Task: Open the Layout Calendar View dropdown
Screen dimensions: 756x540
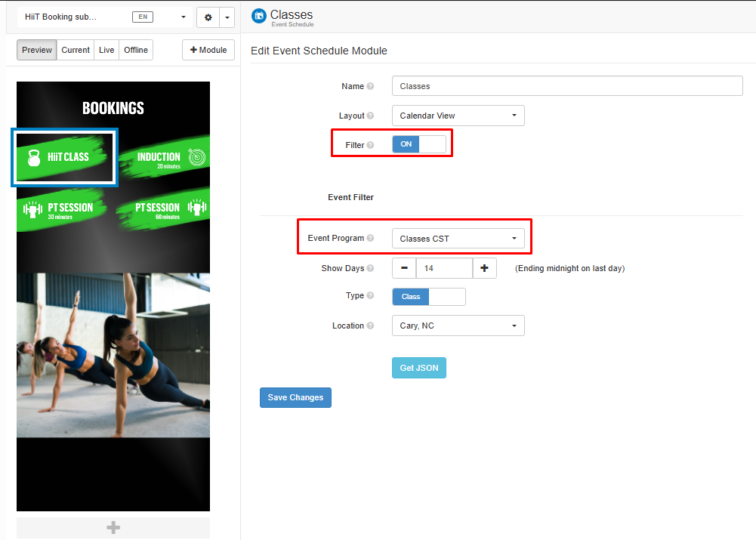Action: (x=458, y=116)
